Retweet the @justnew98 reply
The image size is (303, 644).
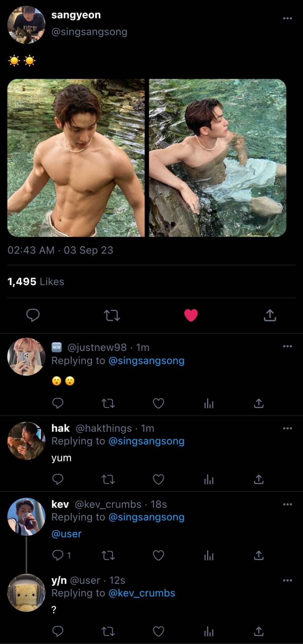(x=108, y=403)
